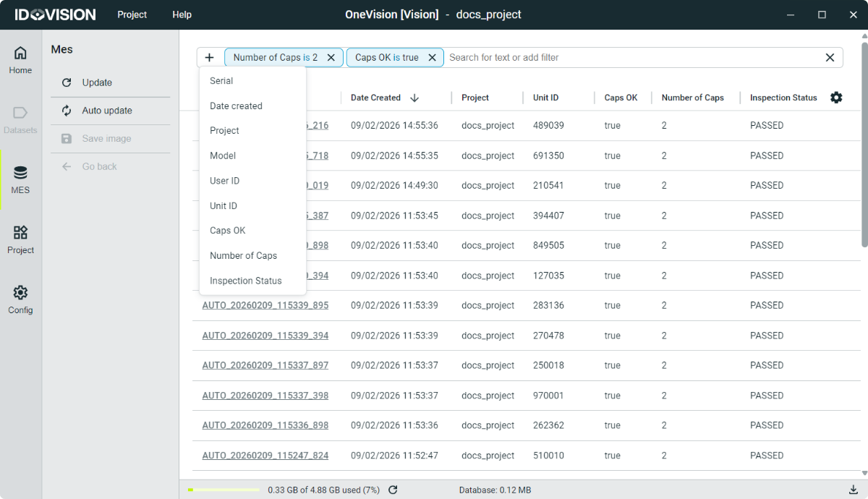
Task: Select Unit ID filter option
Action: 224,206
